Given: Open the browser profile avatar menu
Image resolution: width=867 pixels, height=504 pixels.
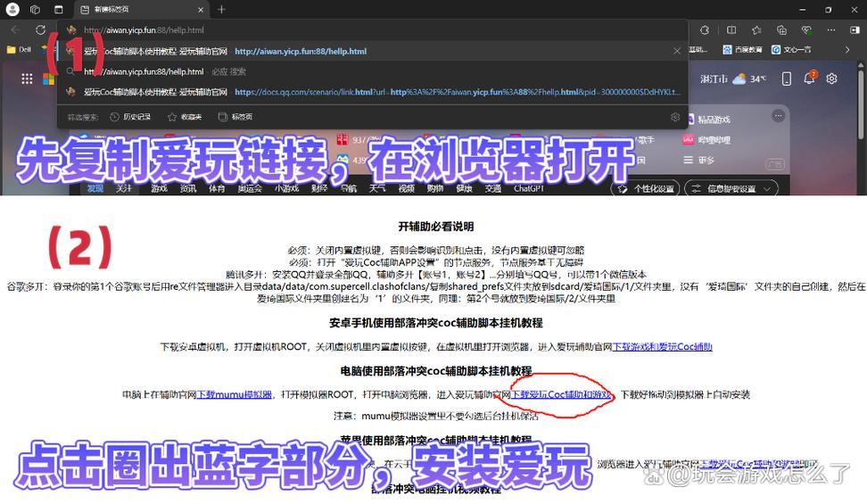Looking at the screenshot, I should pos(12,10).
